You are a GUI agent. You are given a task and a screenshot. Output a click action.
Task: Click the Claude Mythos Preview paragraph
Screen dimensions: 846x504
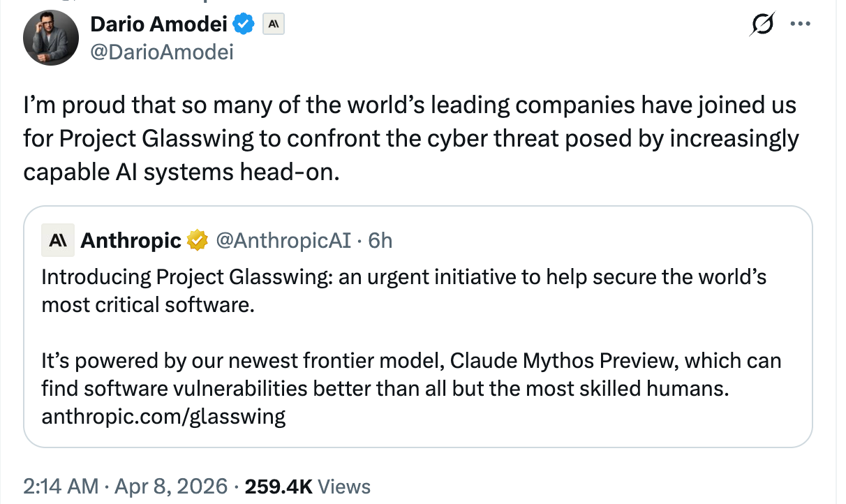(x=410, y=374)
